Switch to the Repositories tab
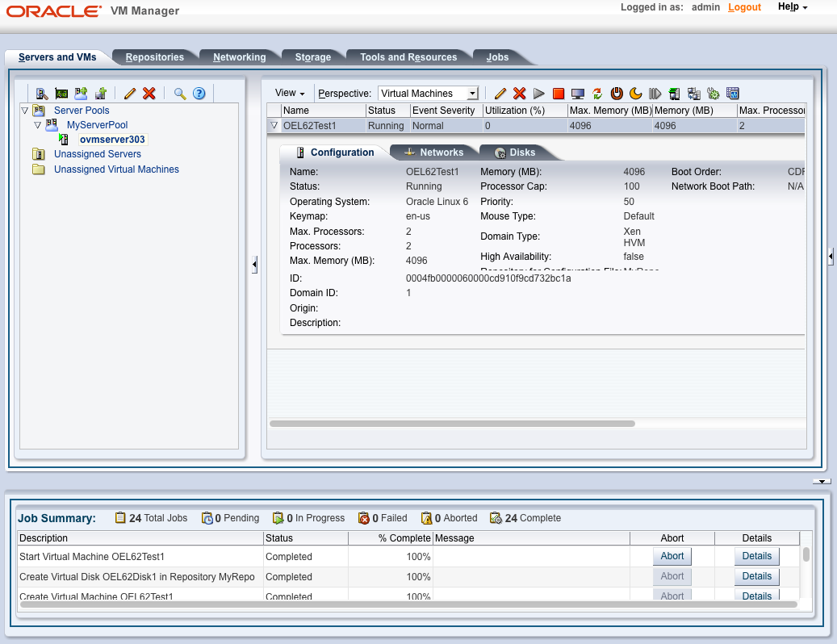 [155, 57]
